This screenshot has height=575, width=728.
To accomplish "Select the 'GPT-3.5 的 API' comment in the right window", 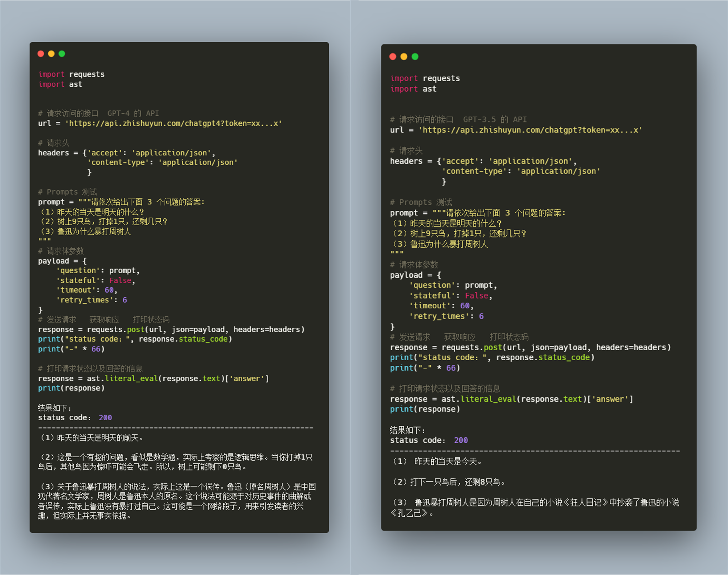I will click(495, 120).
